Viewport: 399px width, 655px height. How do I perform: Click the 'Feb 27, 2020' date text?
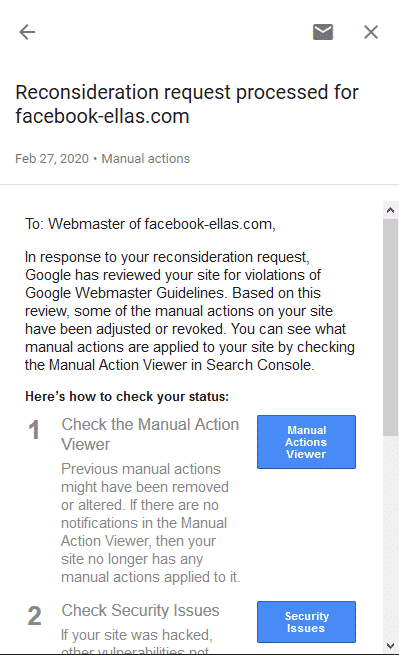[x=52, y=159]
